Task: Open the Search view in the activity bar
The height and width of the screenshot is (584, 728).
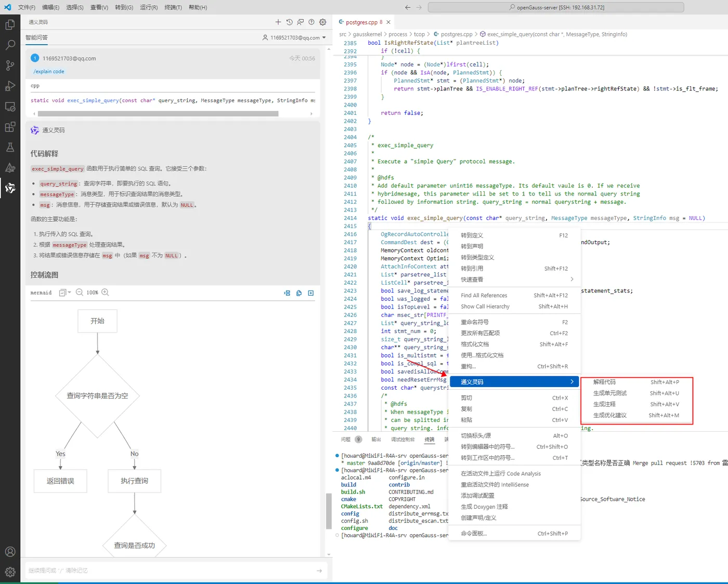Action: (10, 45)
